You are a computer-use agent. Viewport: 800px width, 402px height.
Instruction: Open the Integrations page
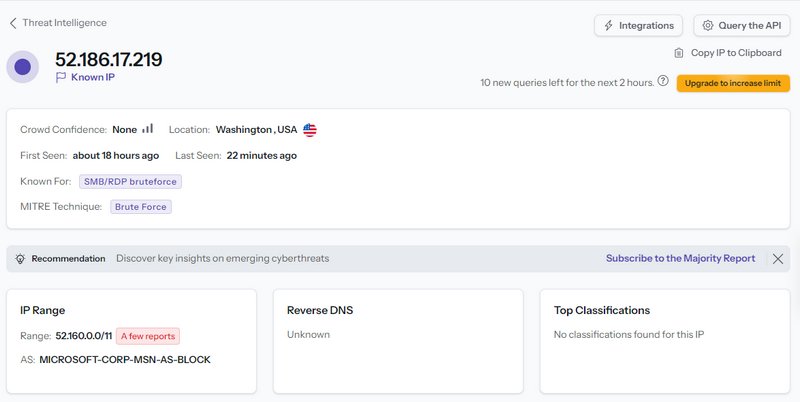pos(639,25)
